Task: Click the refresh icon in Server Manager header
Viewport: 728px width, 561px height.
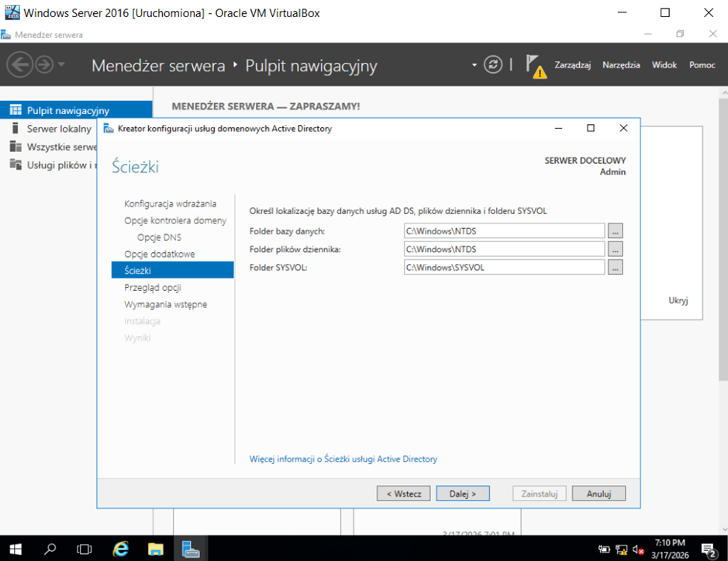Action: tap(493, 64)
